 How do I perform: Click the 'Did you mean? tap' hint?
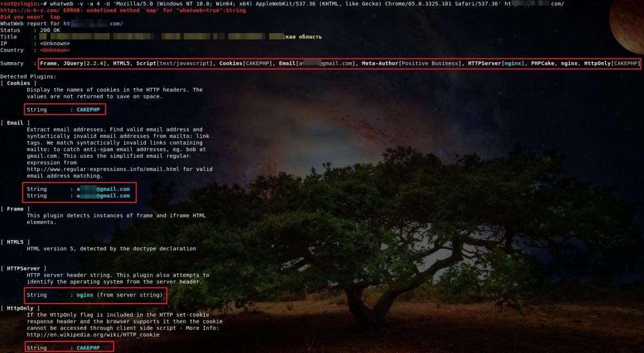30,17
